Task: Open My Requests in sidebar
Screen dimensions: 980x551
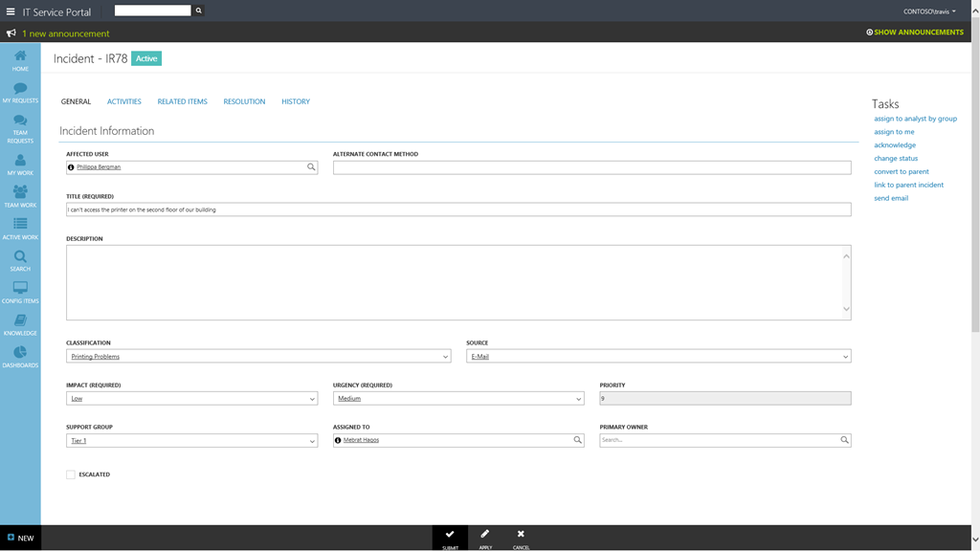Action: click(20, 93)
